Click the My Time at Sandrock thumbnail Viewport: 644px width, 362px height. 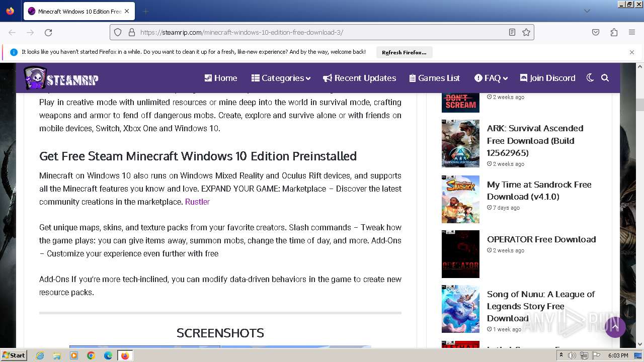point(460,199)
